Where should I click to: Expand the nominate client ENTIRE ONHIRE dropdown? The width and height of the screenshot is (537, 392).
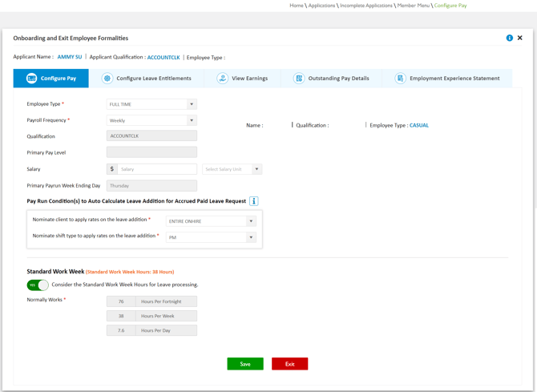pyautogui.click(x=211, y=221)
